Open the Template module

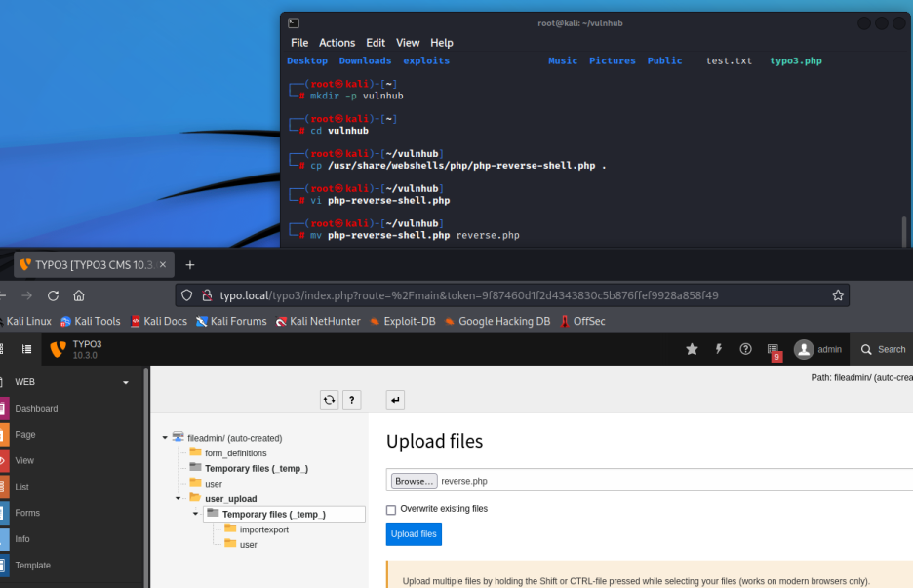pos(32,566)
